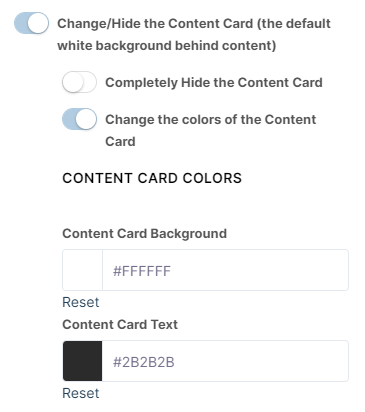Focus the #FFFFFF background hex field
Screen dimensions: 365x412
[225, 270]
